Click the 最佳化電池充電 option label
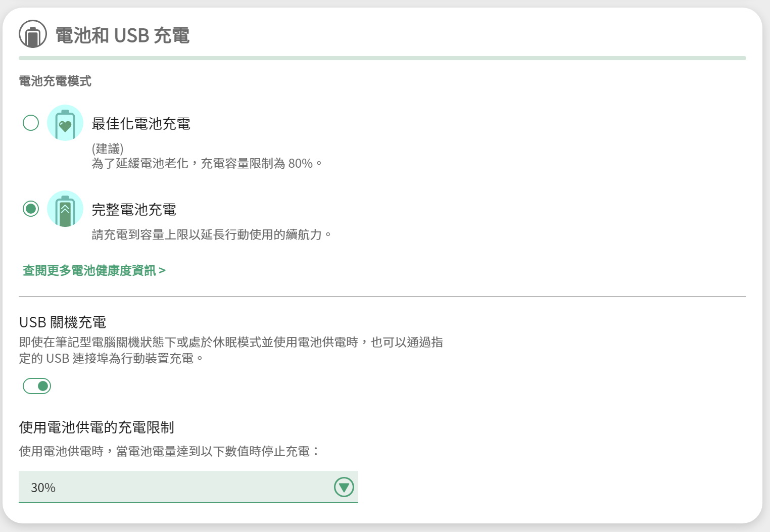 [141, 124]
